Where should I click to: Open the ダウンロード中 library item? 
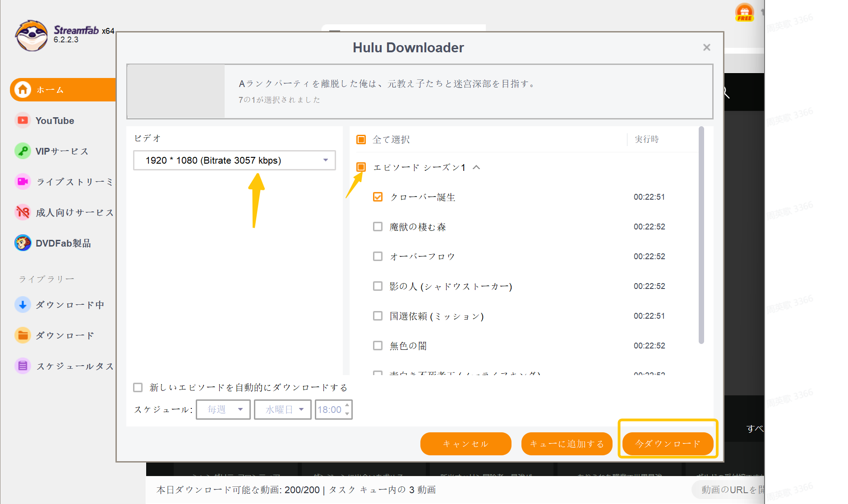coord(63,305)
